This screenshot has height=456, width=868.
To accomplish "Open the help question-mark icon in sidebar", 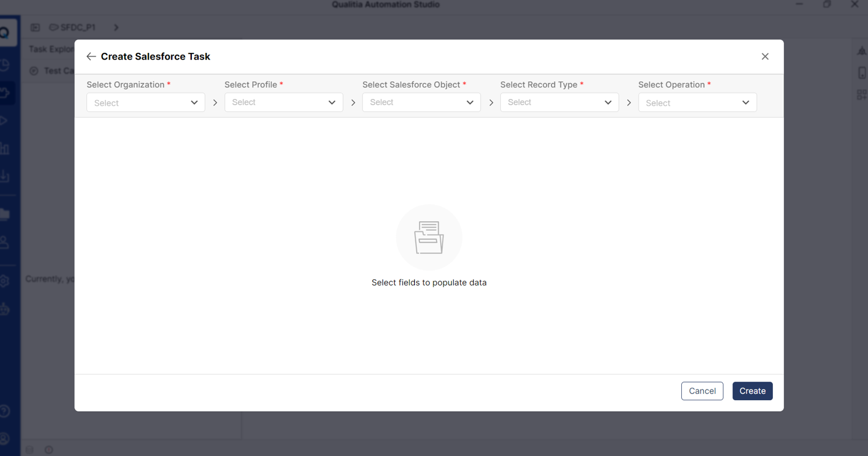I will click(x=5, y=411).
